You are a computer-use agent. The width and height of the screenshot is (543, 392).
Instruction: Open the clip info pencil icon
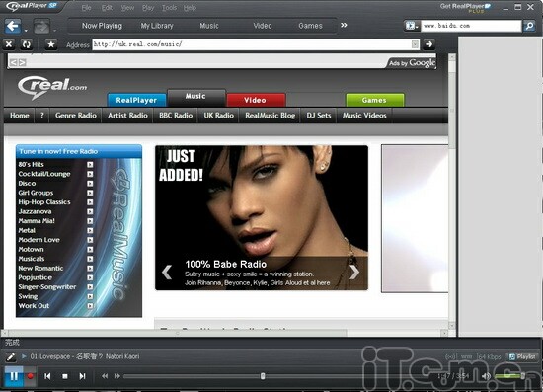[x=11, y=356]
